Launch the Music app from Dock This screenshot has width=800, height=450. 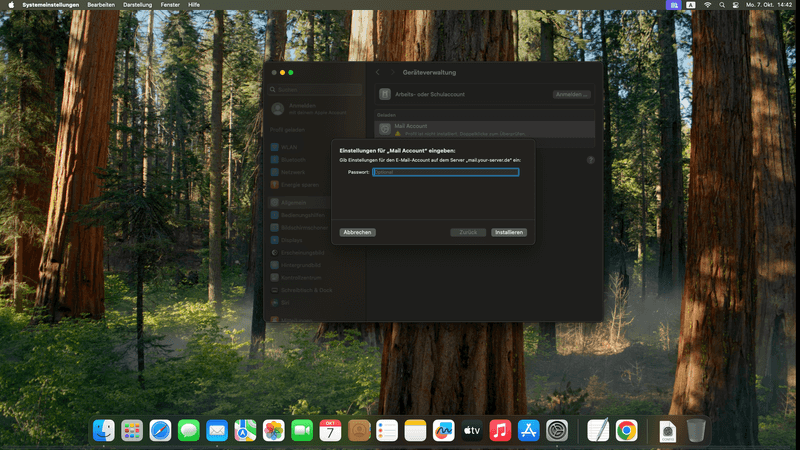tap(501, 430)
